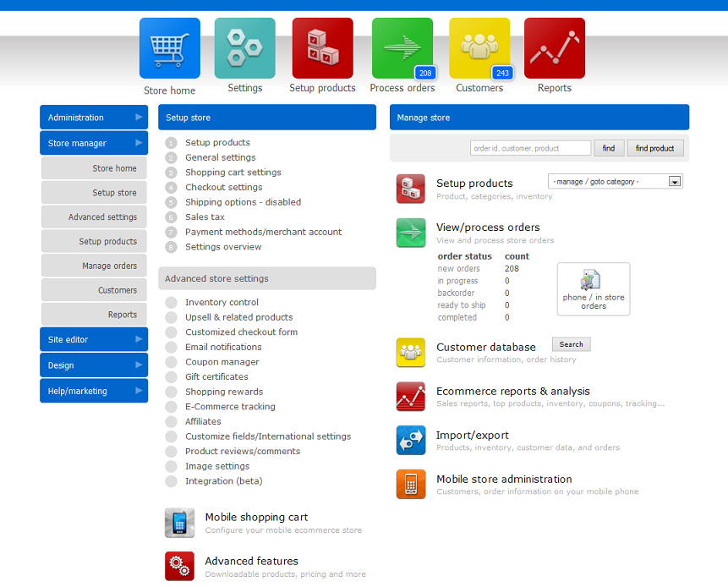Expand the Help/marketing sidebar section

[x=94, y=391]
